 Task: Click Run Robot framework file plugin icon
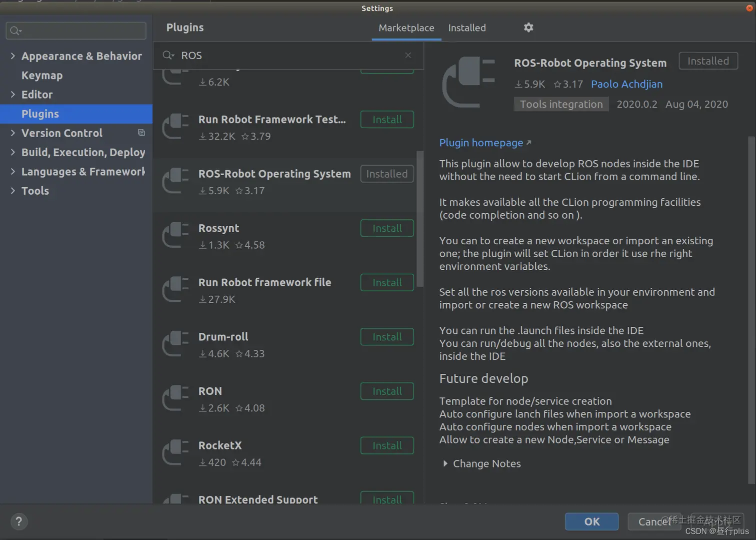pos(175,290)
